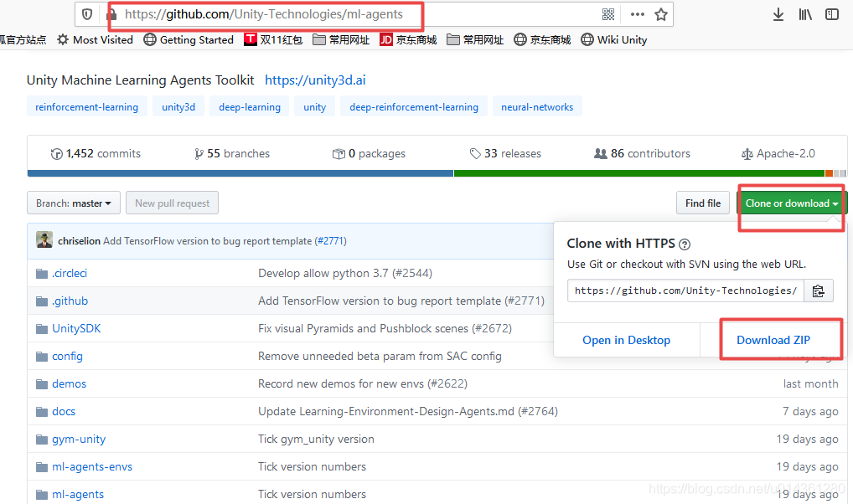Open the docs folder
Image resolution: width=853 pixels, height=504 pixels.
pyautogui.click(x=64, y=412)
